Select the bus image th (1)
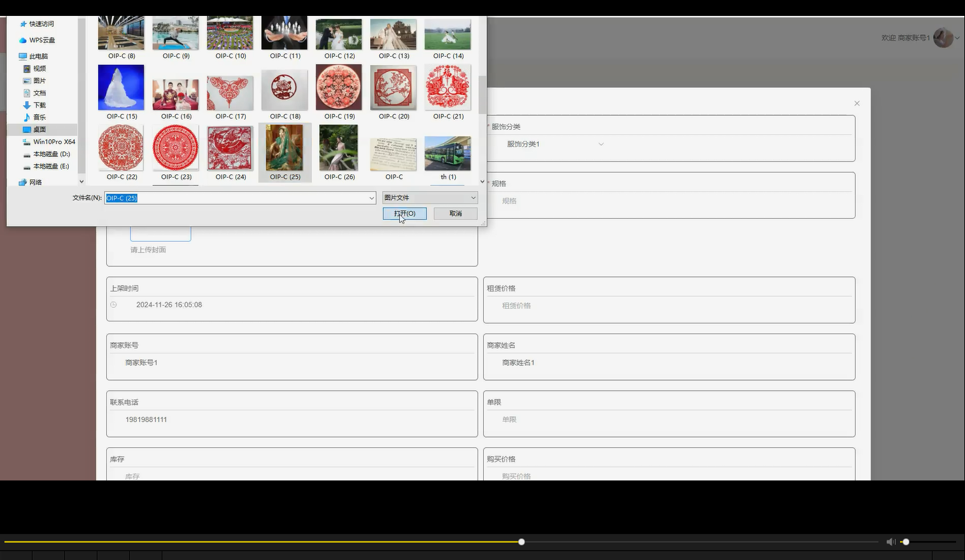Screen dimensions: 965x560 tap(448, 158)
